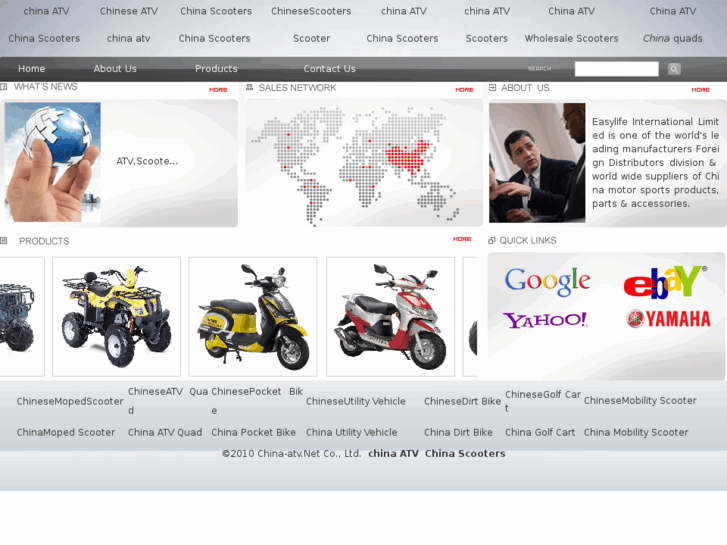Click the About Us section icon
The height and width of the screenshot is (545, 727).
(492, 87)
